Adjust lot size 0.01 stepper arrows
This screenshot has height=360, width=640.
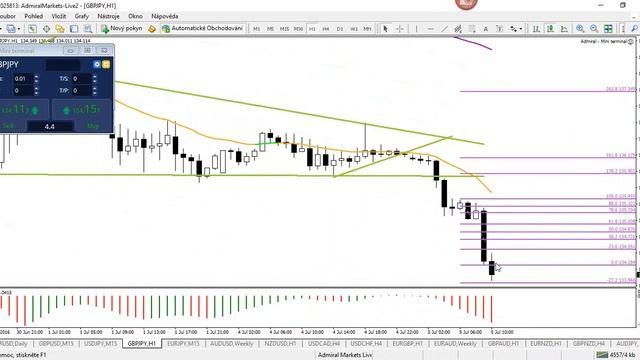point(36,79)
